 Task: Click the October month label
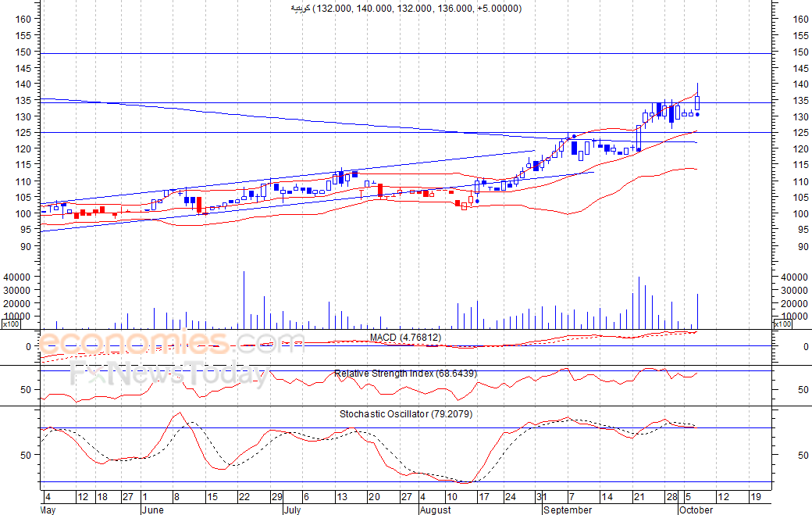click(x=696, y=510)
